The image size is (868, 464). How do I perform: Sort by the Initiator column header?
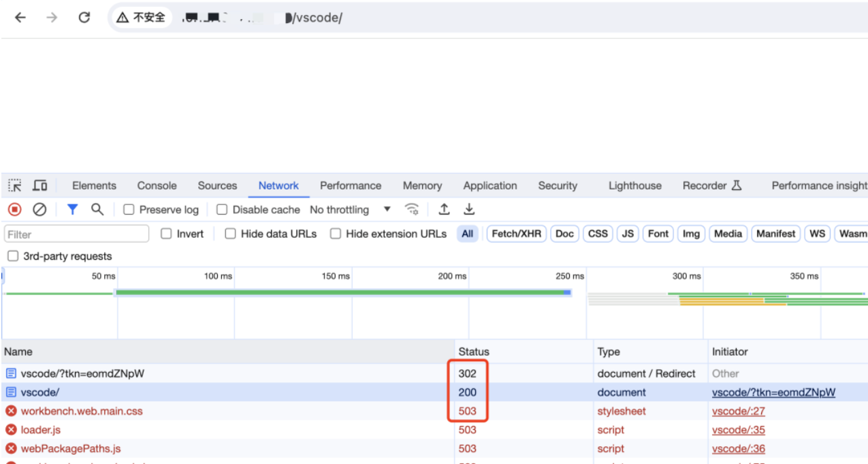click(x=788, y=352)
